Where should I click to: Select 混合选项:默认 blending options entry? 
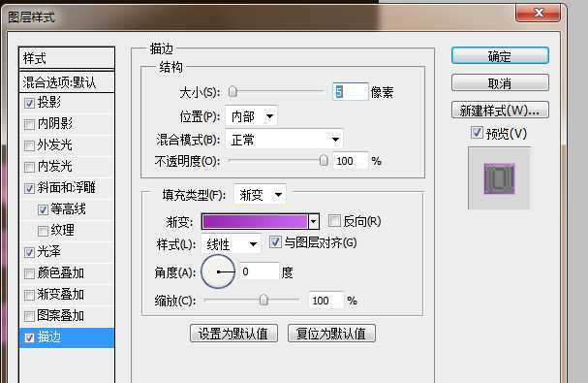coord(67,82)
